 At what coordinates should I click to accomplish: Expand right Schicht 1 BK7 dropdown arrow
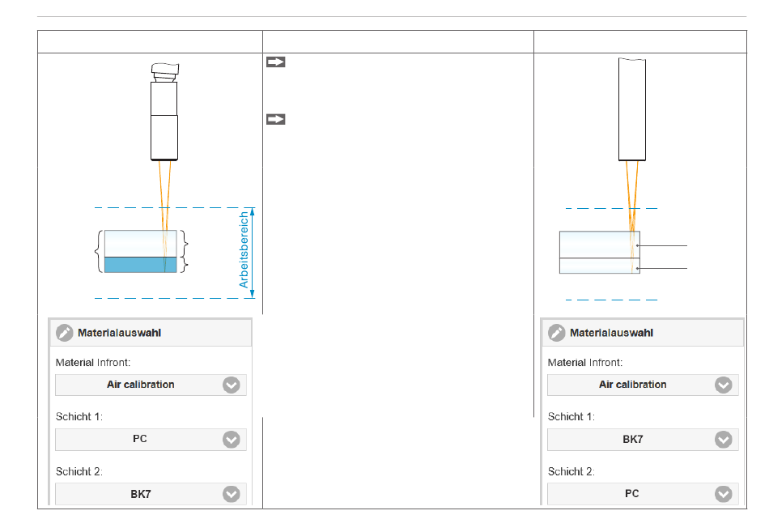coord(724,440)
